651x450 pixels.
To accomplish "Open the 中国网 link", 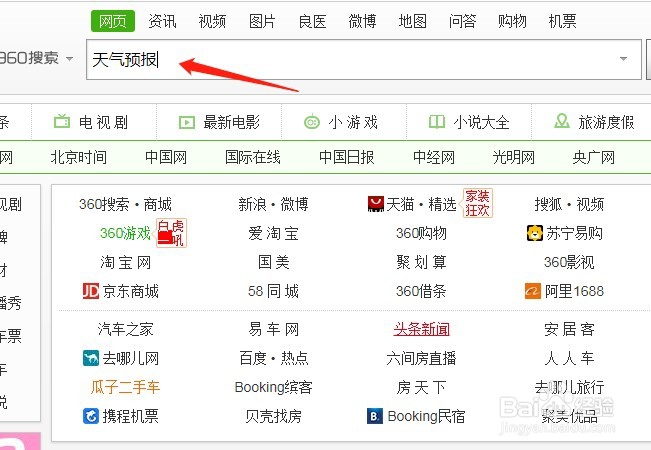I will point(166,157).
